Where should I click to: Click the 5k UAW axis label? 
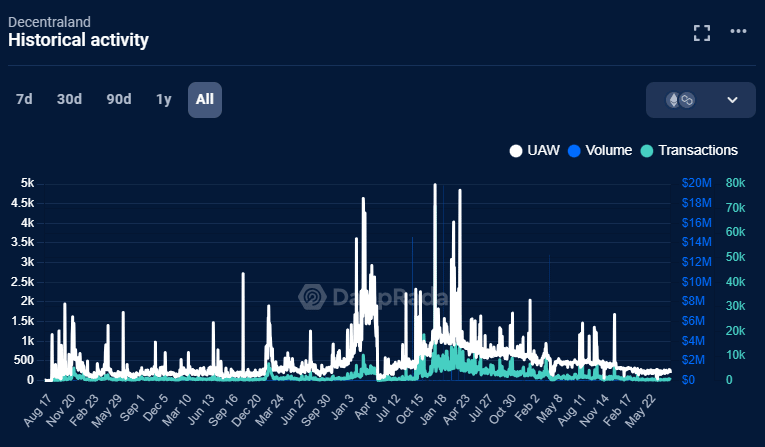pos(27,183)
